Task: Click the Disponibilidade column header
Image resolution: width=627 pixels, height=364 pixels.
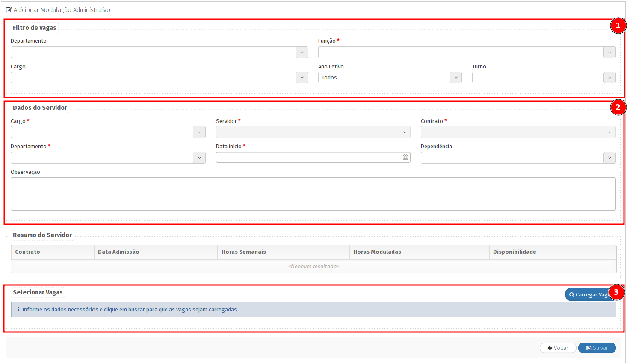Action: 514,252
